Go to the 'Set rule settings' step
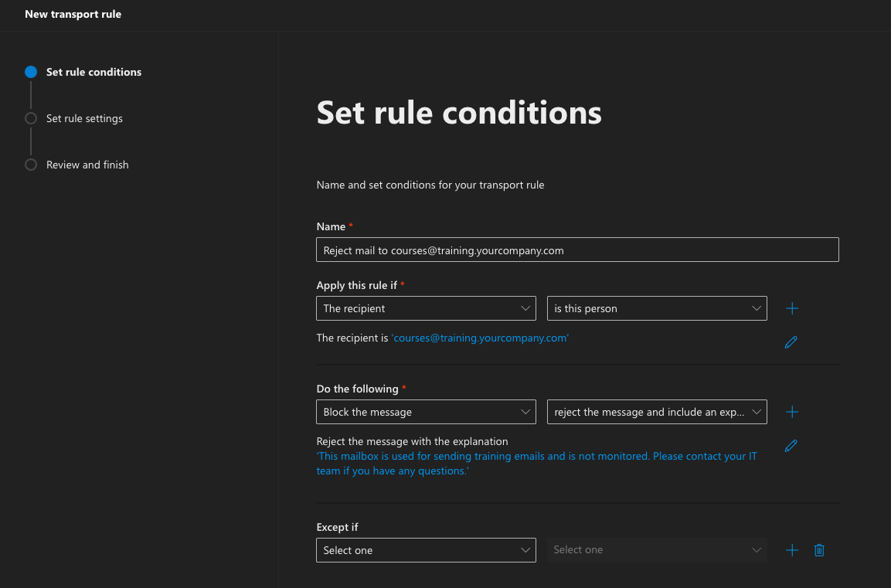Screen dimensions: 891x588 click(x=84, y=118)
